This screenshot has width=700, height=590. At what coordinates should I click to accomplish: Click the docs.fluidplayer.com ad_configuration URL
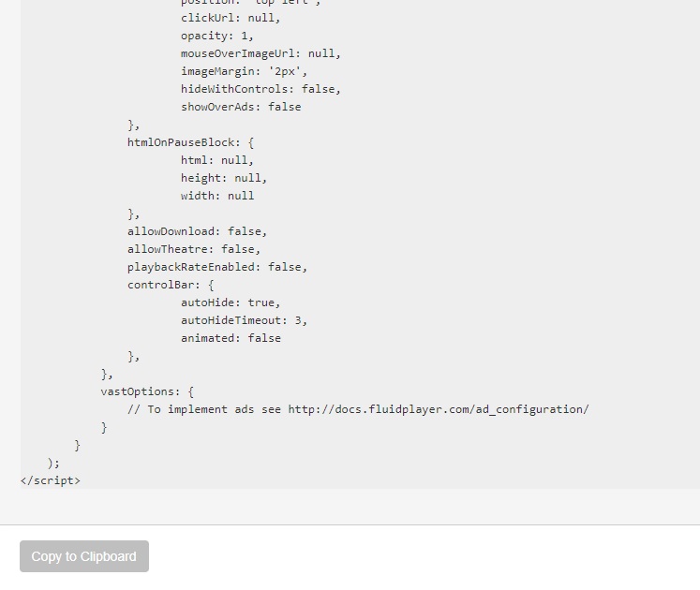tap(439, 409)
